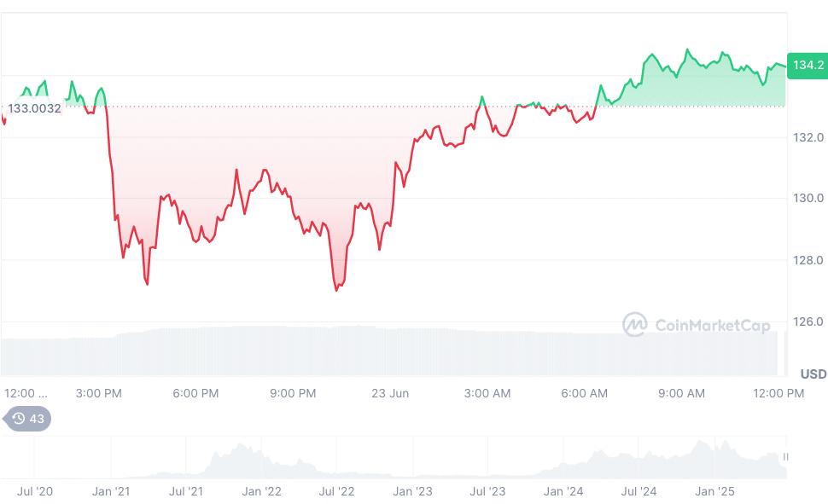Select the 3:00 AM time axis label
The width and height of the screenshot is (828, 504).
coord(487,393)
